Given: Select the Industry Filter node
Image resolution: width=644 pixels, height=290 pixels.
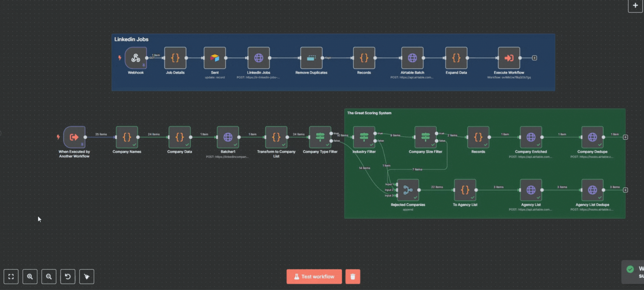Looking at the screenshot, I should point(364,137).
